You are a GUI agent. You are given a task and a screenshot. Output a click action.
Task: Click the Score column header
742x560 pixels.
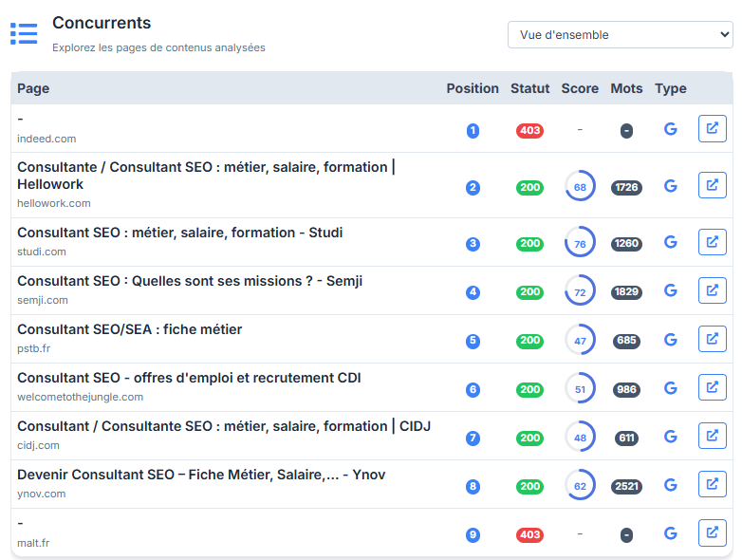pyautogui.click(x=580, y=88)
